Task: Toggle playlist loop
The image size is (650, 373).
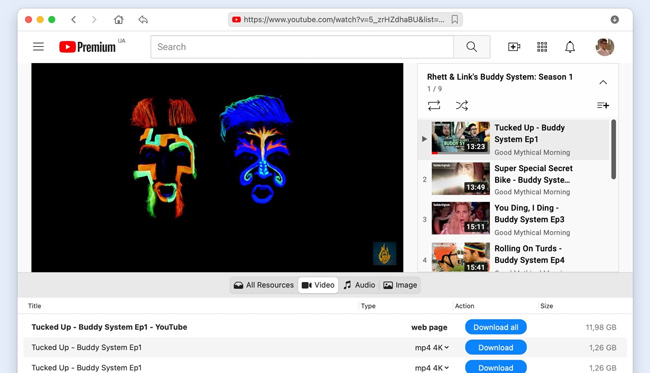Action: click(434, 105)
